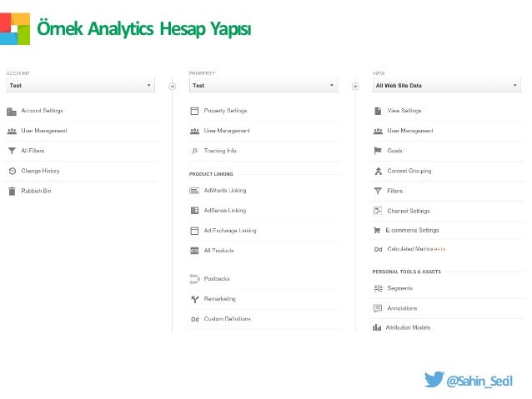Click the Rubbish Bin trash icon
This screenshot has width=532, height=399.
pos(12,192)
